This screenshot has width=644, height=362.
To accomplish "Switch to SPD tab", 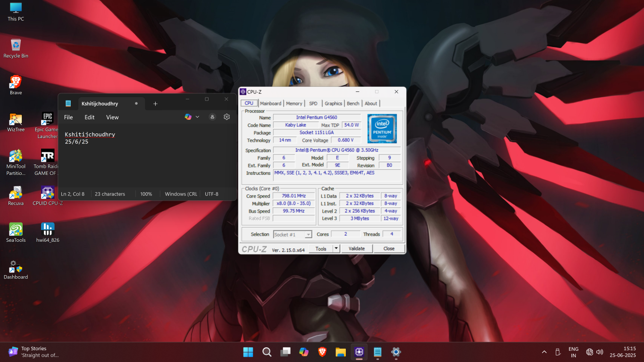I will [313, 103].
